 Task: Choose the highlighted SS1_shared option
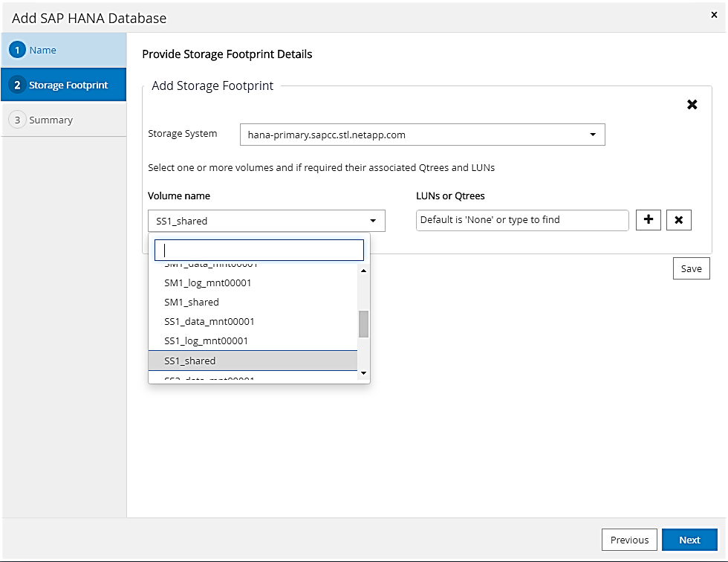point(190,361)
